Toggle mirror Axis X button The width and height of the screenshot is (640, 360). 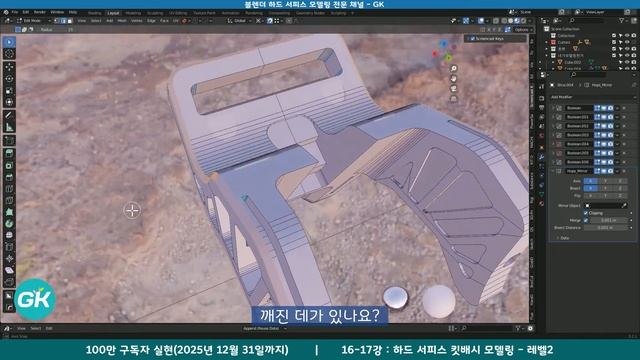click(x=591, y=181)
